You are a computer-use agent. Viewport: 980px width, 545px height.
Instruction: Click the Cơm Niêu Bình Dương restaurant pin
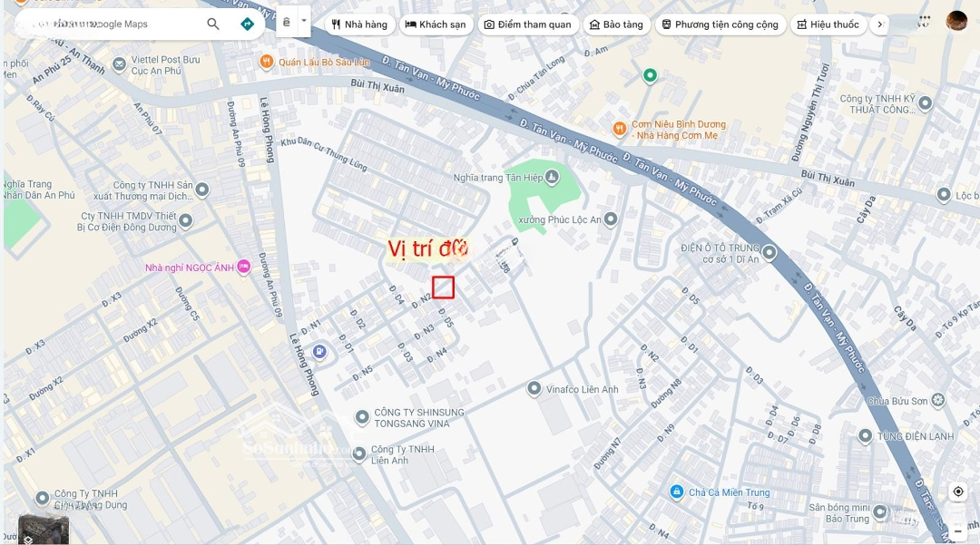(619, 129)
